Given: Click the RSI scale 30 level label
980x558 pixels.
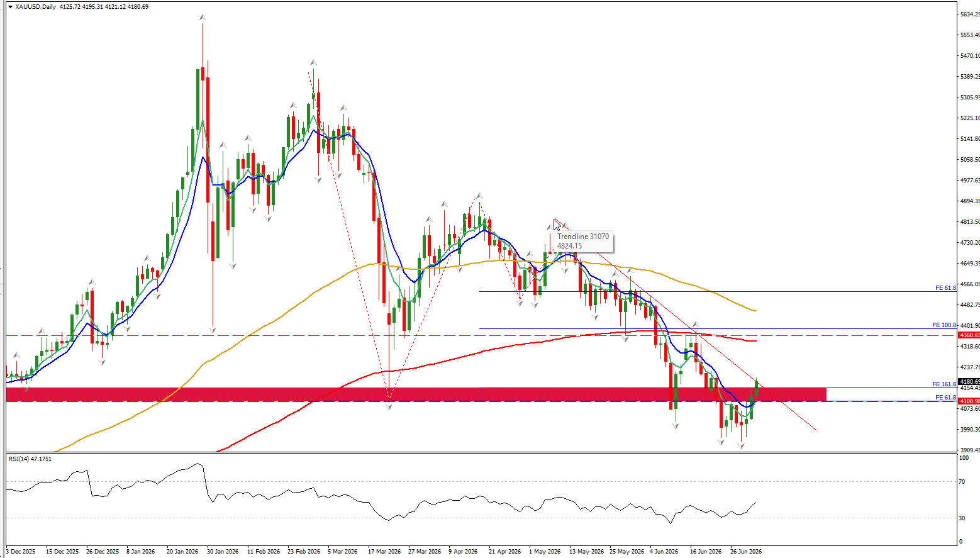Looking at the screenshot, I should pos(962,518).
